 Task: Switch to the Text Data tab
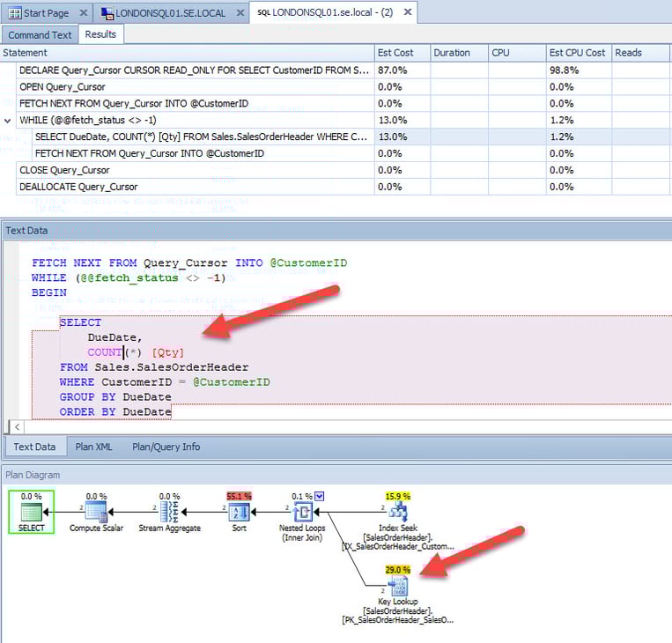click(x=34, y=447)
